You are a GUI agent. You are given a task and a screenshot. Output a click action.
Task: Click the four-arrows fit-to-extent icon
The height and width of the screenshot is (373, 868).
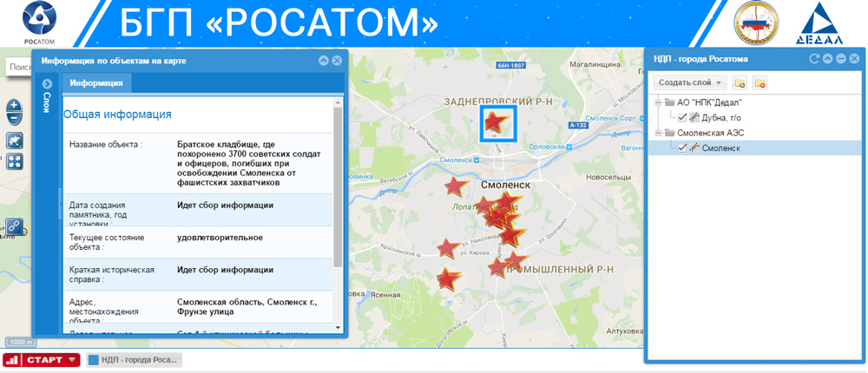point(15,161)
